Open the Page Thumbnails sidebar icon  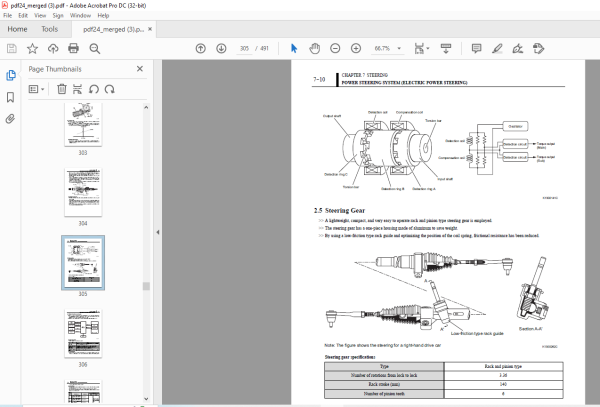tap(11, 75)
